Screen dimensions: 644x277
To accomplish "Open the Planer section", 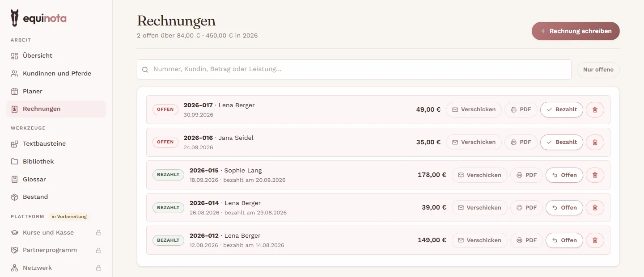I will [56, 91].
